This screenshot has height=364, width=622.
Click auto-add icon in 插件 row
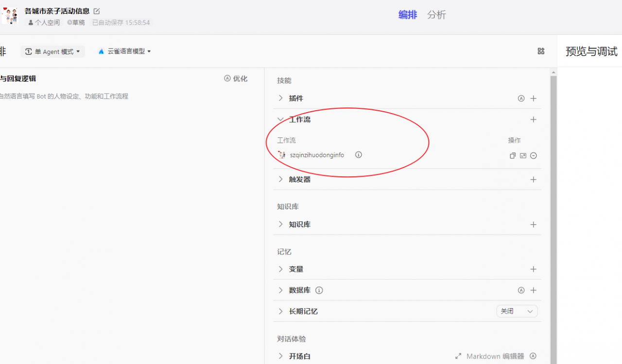(521, 99)
